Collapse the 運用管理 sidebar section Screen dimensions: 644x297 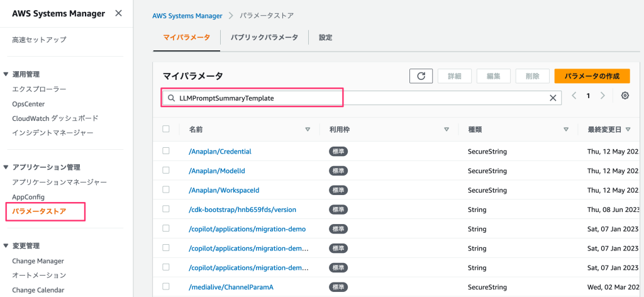click(x=6, y=74)
